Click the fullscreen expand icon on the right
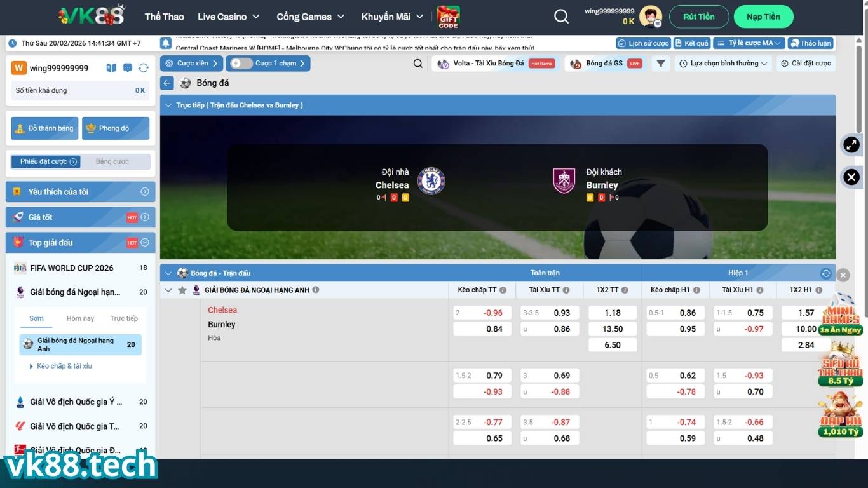The height and width of the screenshot is (488, 868). pos(851,145)
